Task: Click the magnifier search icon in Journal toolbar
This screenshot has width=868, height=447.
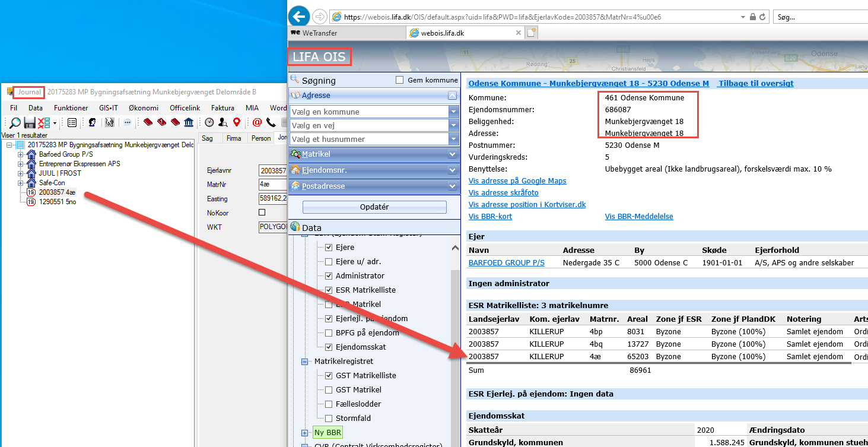Action: (x=15, y=122)
